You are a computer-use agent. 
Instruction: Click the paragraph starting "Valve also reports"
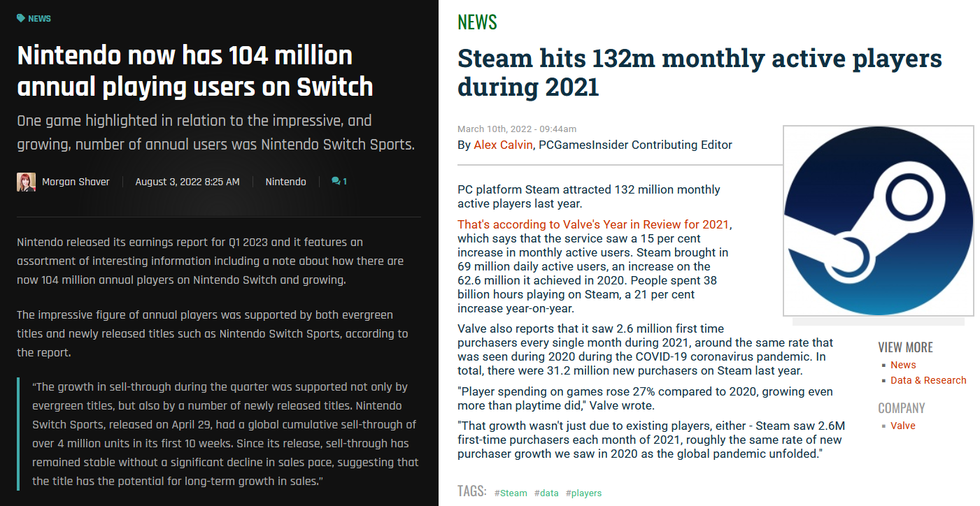(646, 349)
